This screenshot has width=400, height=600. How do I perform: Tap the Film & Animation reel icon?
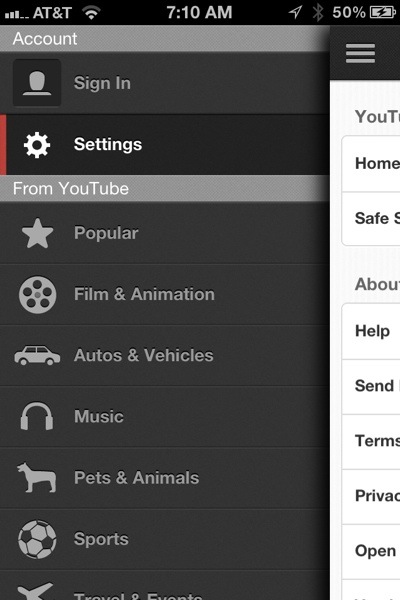pyautogui.click(x=38, y=295)
